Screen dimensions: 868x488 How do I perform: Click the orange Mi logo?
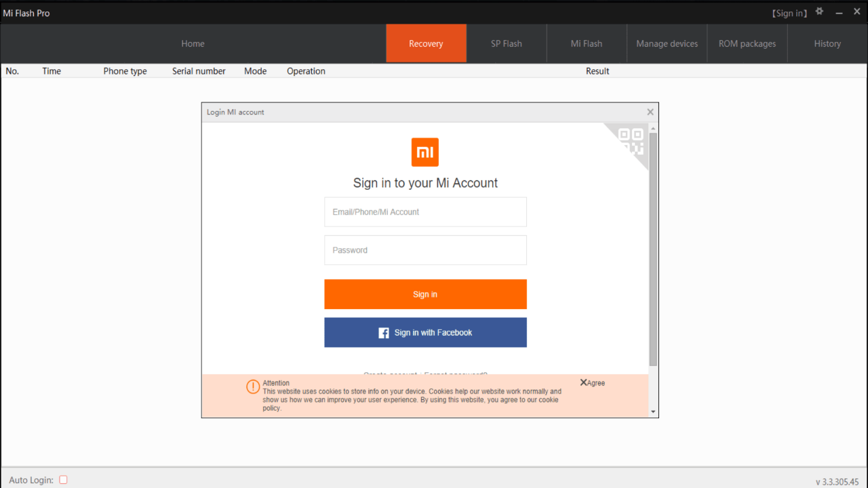coord(425,152)
